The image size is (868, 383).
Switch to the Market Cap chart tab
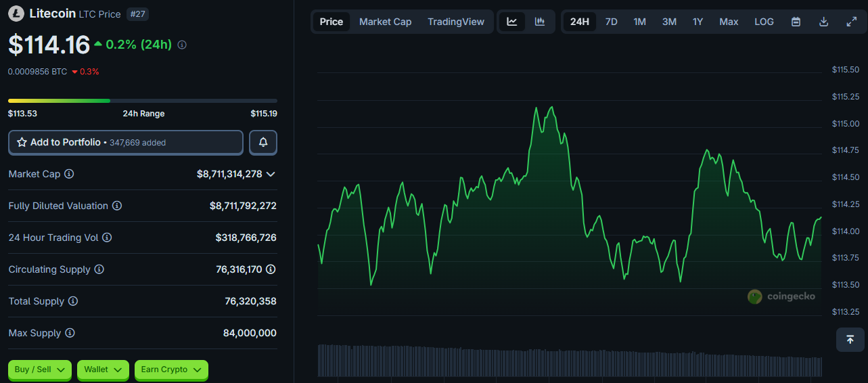[385, 22]
